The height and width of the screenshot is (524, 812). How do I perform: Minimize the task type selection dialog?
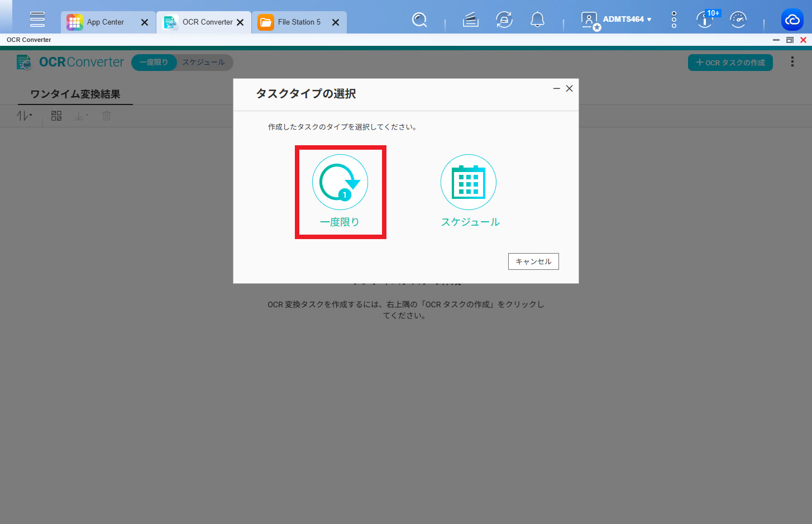pyautogui.click(x=556, y=88)
